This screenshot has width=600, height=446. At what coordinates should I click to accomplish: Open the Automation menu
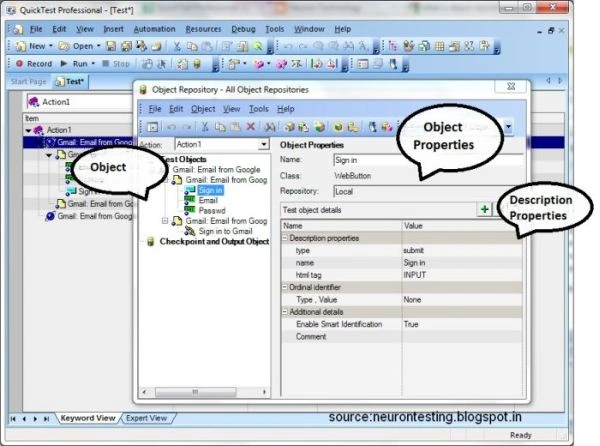pos(154,29)
